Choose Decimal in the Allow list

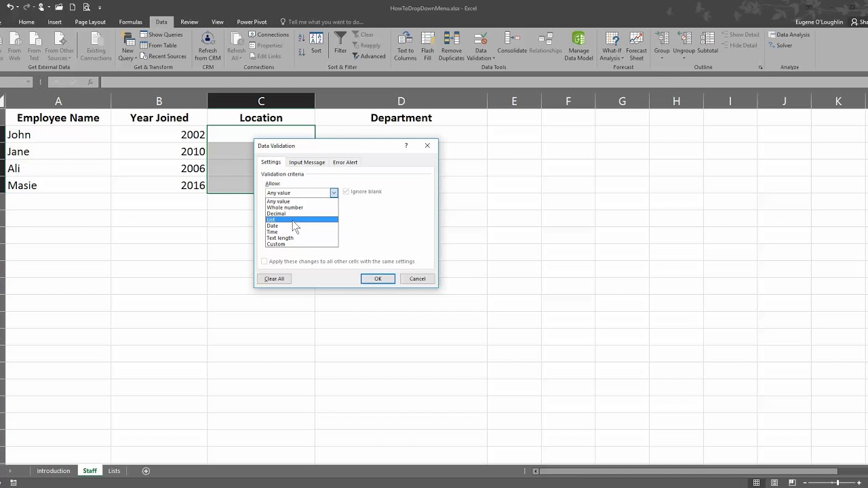302,213
